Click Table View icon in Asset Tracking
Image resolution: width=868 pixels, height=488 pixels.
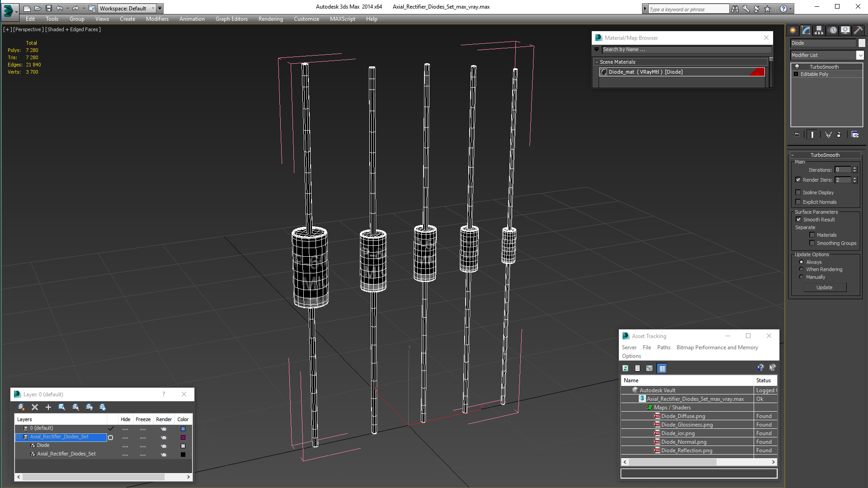pos(662,368)
